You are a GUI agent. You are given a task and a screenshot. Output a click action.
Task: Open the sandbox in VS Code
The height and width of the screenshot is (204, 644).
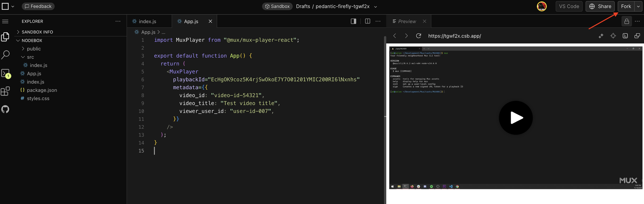coord(569,6)
